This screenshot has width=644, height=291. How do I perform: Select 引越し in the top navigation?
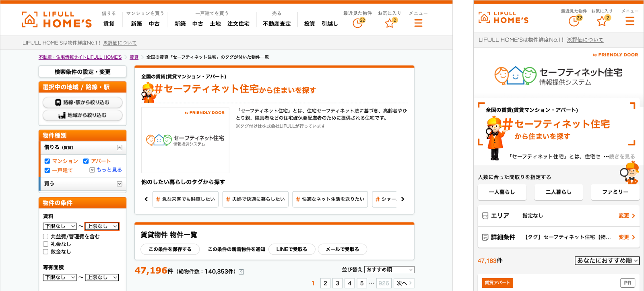click(x=330, y=24)
